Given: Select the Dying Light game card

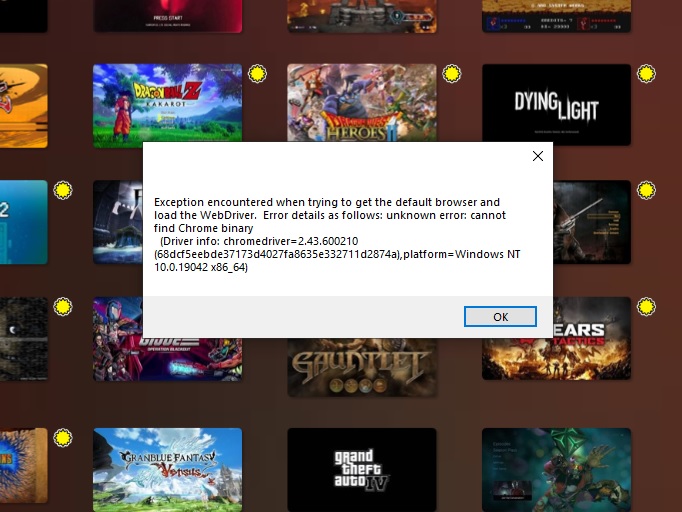Looking at the screenshot, I should (556, 105).
